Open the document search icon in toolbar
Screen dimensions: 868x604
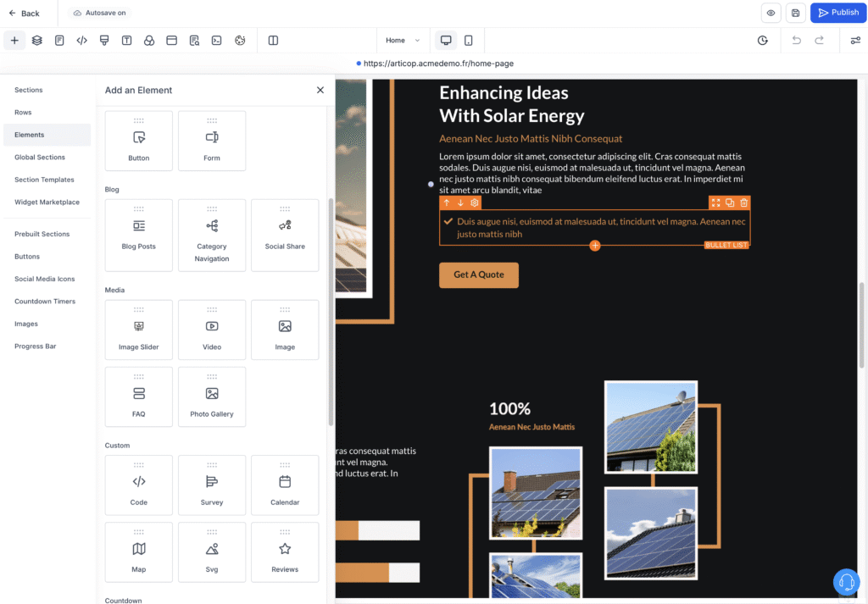[x=194, y=41]
